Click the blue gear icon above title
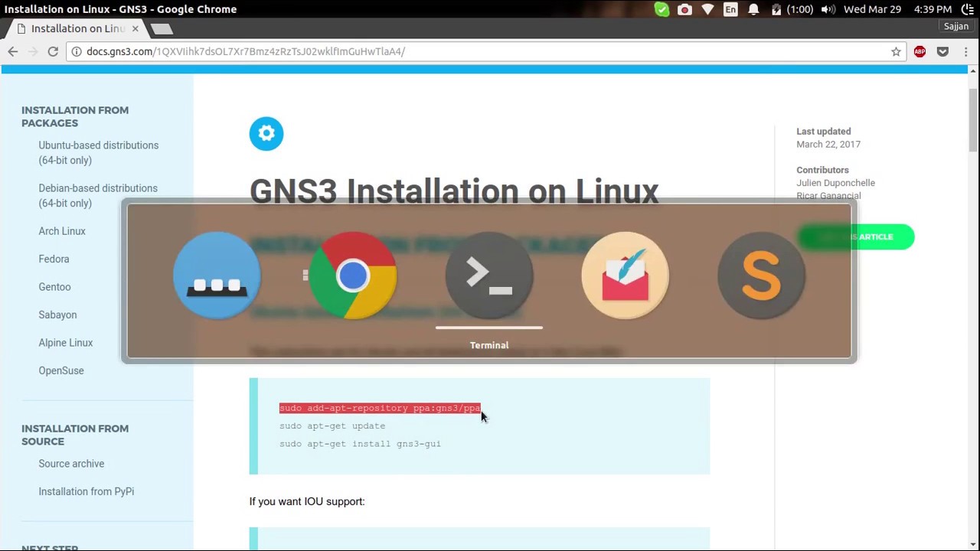Viewport: 980px width, 551px height. (266, 134)
